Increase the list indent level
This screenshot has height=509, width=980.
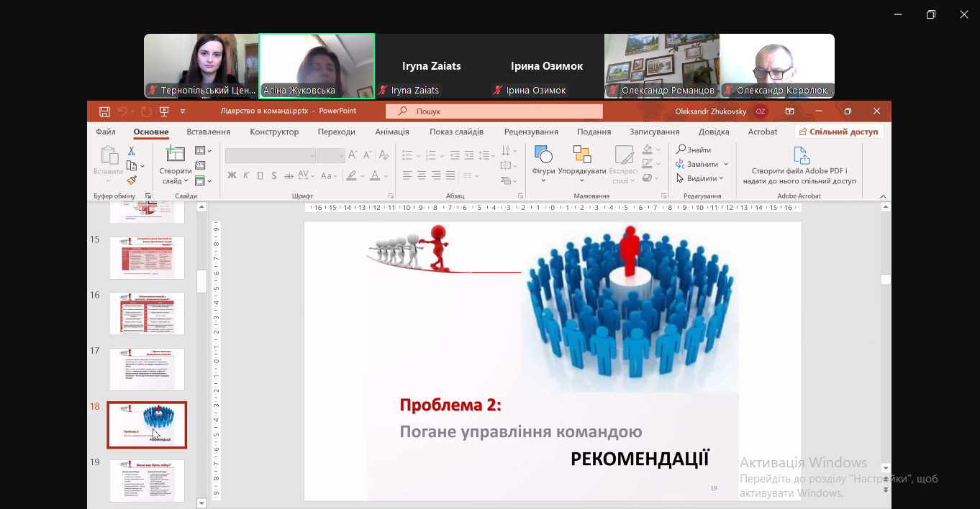pyautogui.click(x=469, y=155)
